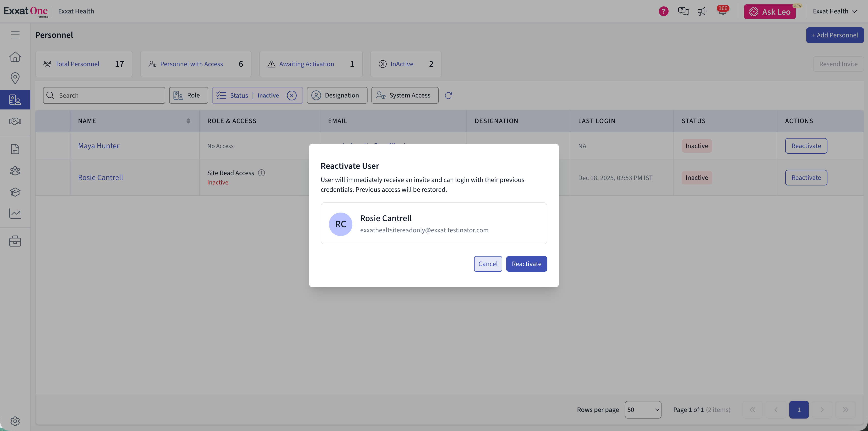Click info icon next to Site Read Access

click(x=261, y=173)
